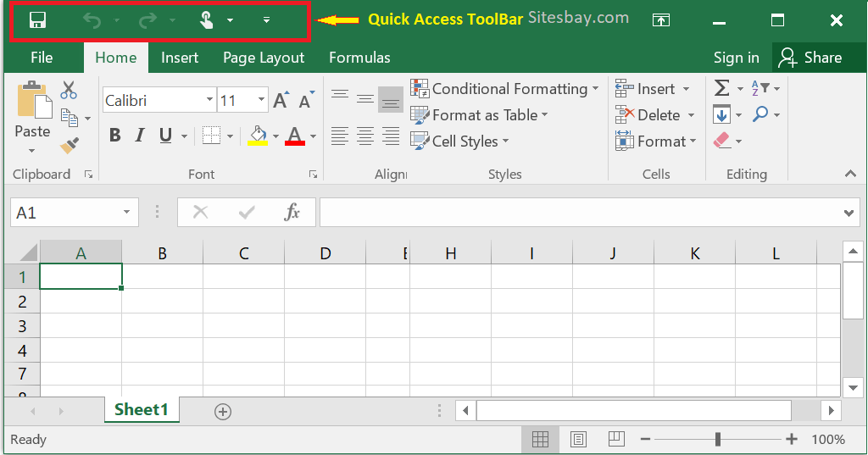
Task: Click the Paste clipboard icon
Action: click(34, 100)
